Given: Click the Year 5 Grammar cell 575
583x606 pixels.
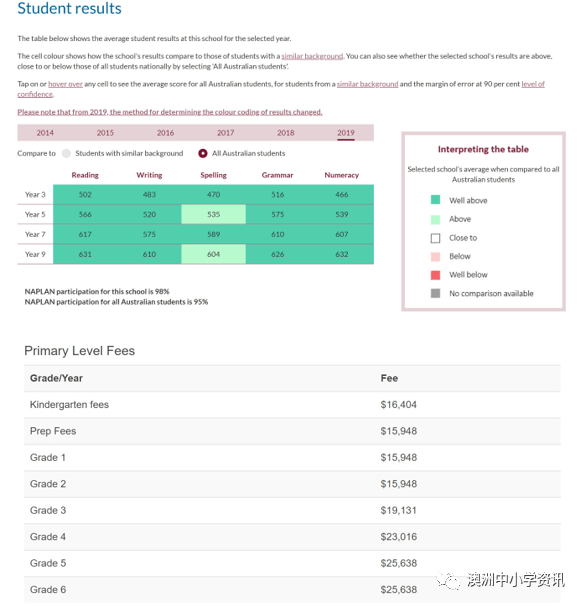Looking at the screenshot, I should tap(278, 214).
